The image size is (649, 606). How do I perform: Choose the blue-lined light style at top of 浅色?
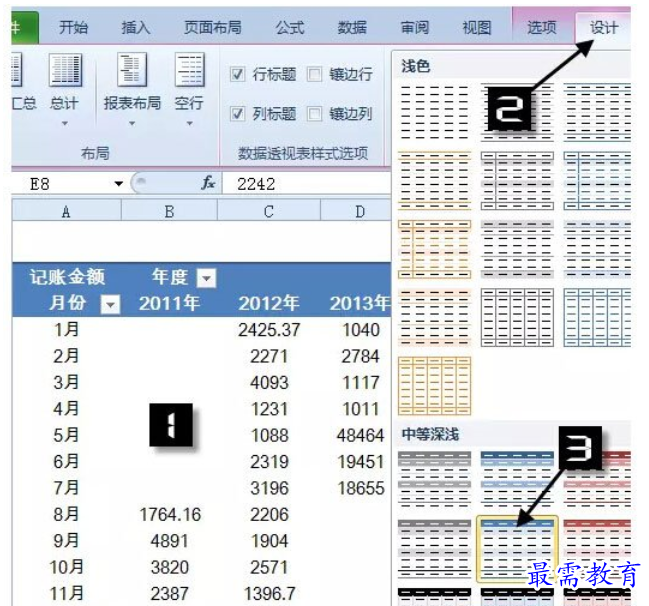click(597, 112)
